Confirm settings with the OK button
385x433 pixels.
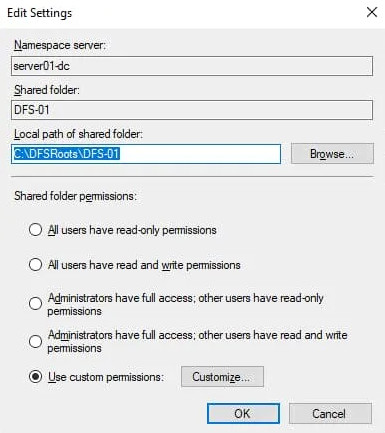243,414
